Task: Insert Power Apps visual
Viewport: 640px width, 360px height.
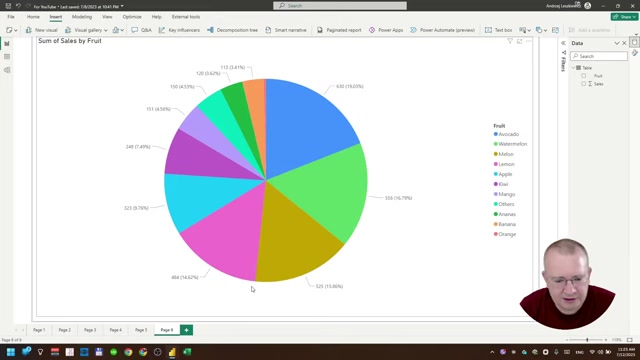Action: tap(386, 30)
